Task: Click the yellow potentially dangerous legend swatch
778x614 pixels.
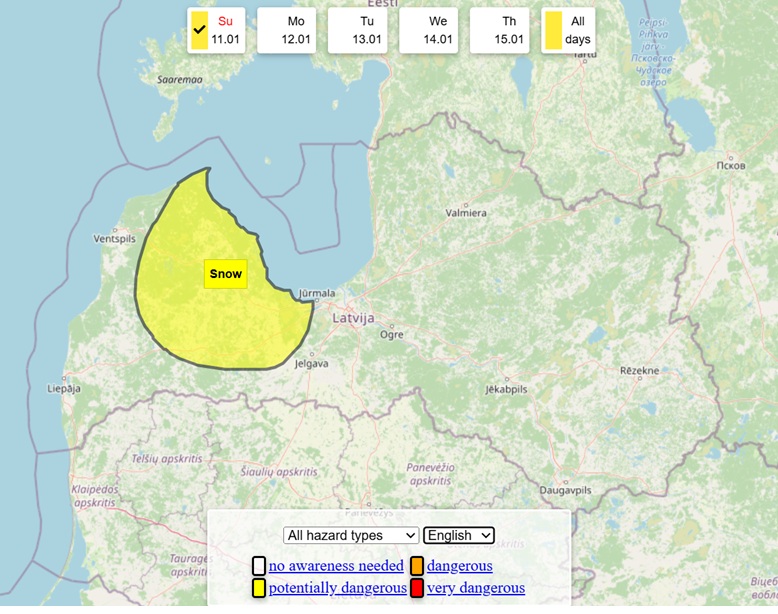Action: [x=259, y=588]
